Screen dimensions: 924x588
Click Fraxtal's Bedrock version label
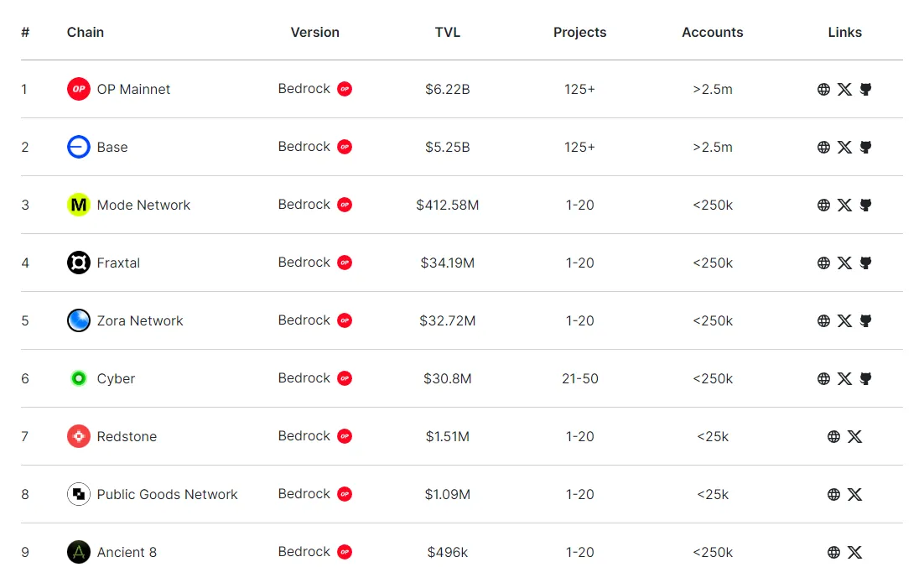[x=304, y=263]
